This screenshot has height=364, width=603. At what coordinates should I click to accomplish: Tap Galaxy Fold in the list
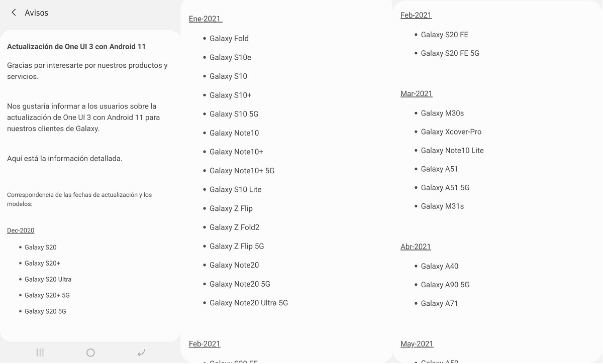(229, 38)
